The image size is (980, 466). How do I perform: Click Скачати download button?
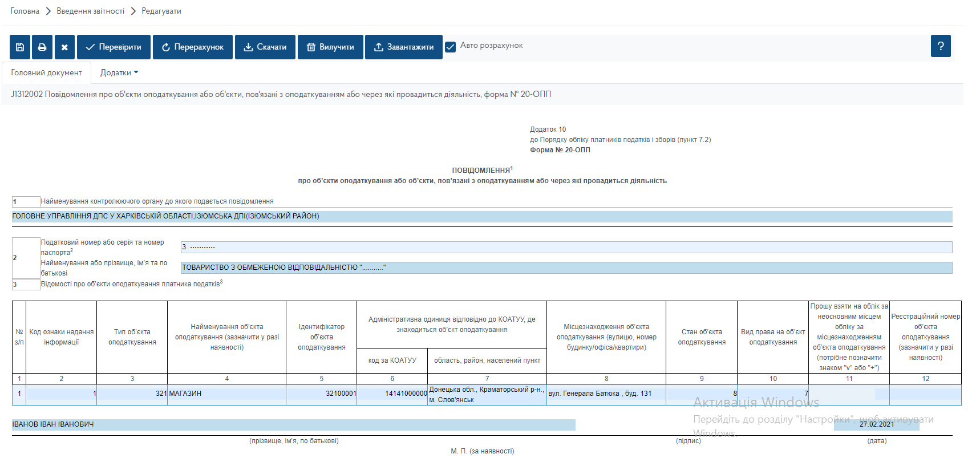point(265,47)
